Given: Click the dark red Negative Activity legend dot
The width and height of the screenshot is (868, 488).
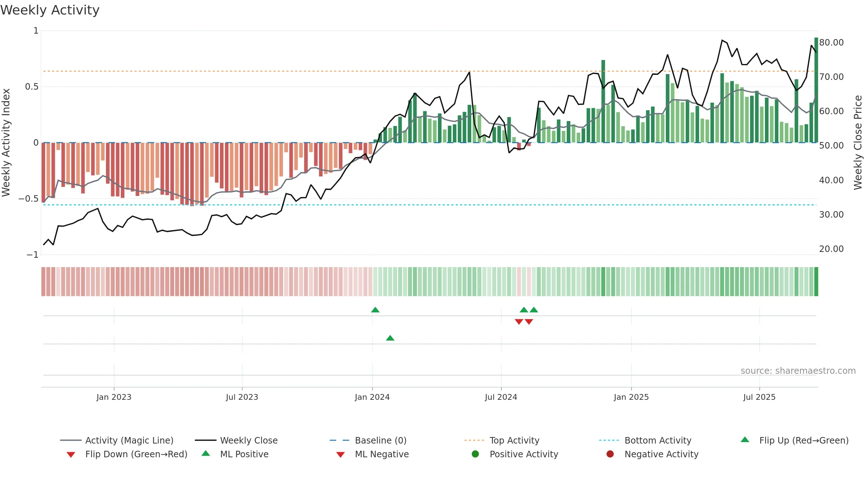Looking at the screenshot, I should click(610, 454).
